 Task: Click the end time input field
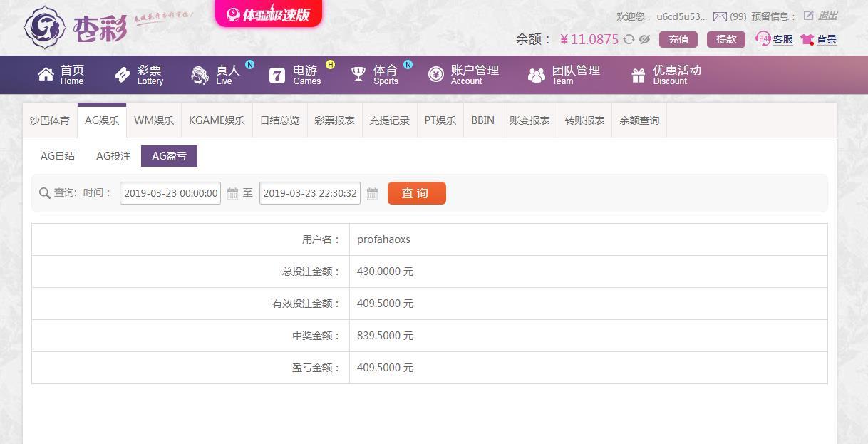coord(310,193)
